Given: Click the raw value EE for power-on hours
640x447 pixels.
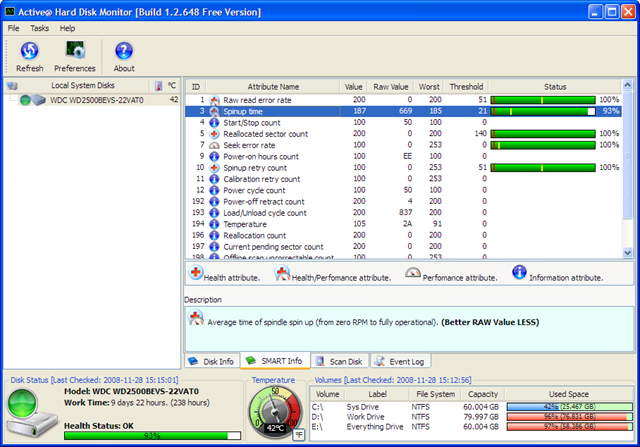Looking at the screenshot, I should coord(407,156).
